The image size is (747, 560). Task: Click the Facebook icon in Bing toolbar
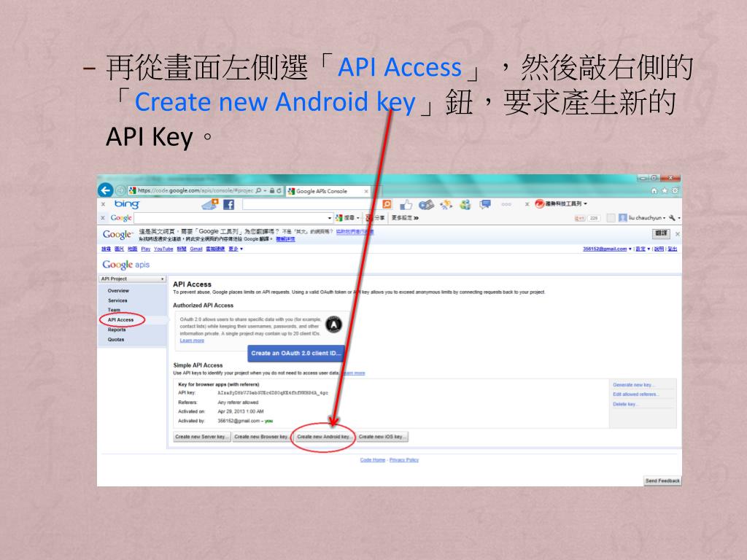pyautogui.click(x=228, y=204)
